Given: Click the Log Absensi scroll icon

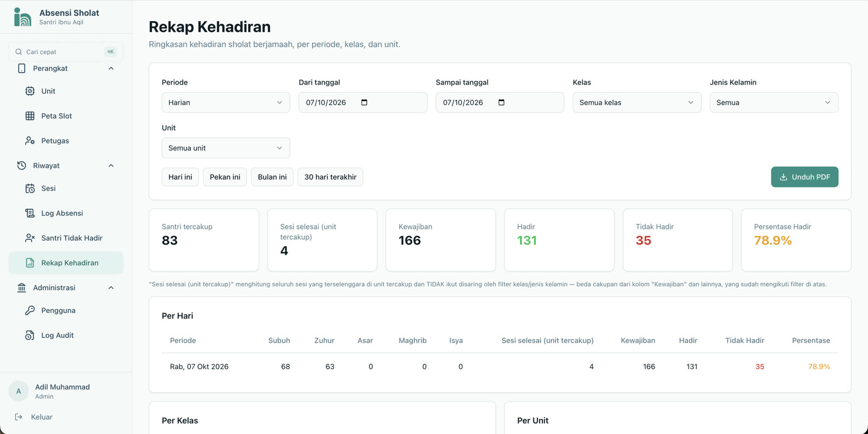Looking at the screenshot, I should coord(30,213).
